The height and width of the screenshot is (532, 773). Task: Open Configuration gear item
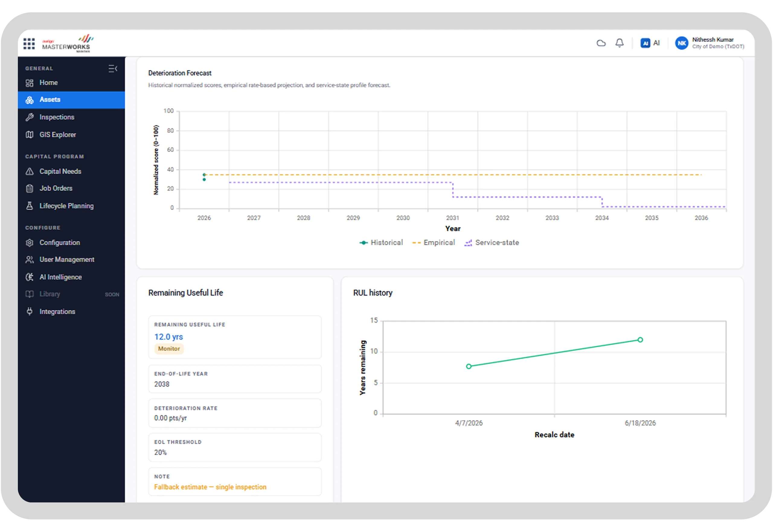[x=30, y=243]
